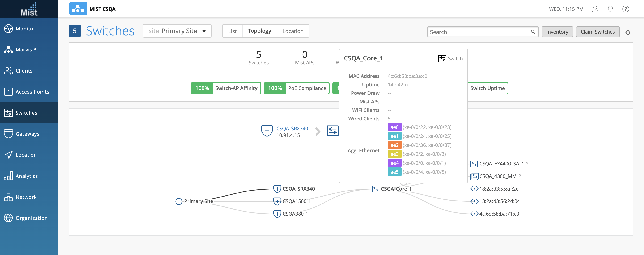The image size is (644, 255).
Task: Click the CSQA_SRX340 gateway shield icon
Action: 267,131
